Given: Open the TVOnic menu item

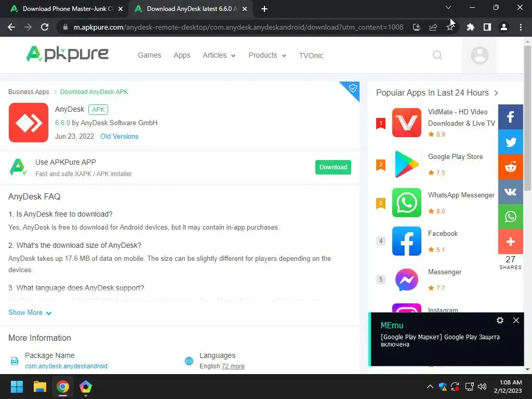Looking at the screenshot, I should (x=311, y=55).
